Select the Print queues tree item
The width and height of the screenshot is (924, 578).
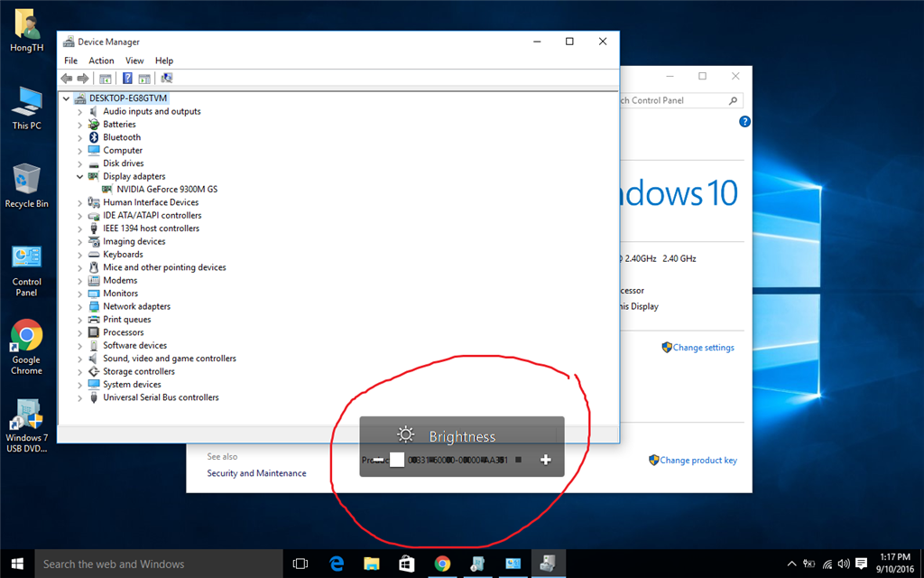(x=126, y=319)
